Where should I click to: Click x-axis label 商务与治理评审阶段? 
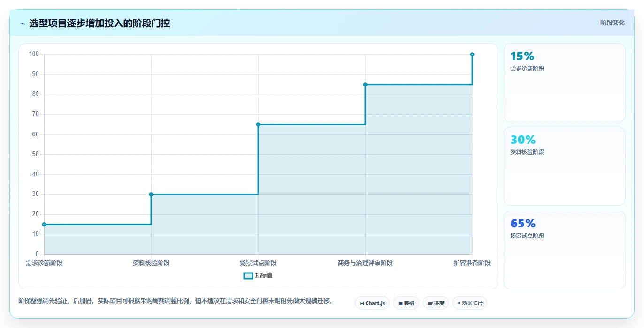[x=365, y=263]
